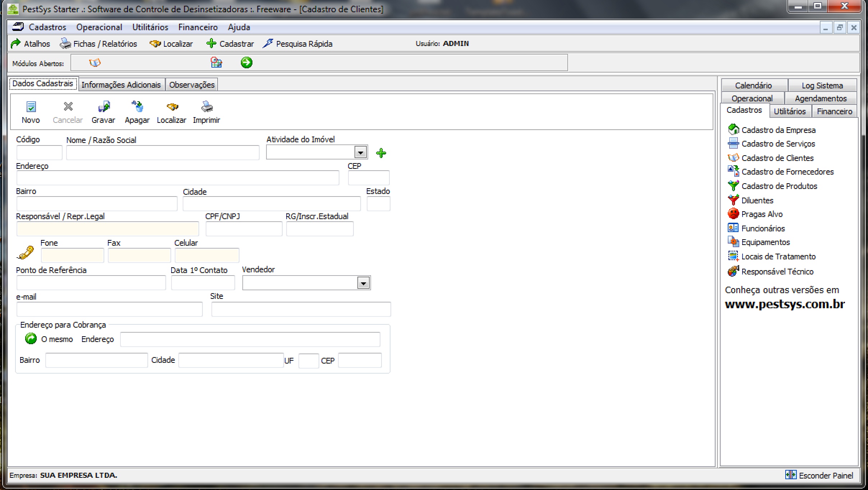The height and width of the screenshot is (490, 868).
Task: Switch to Informações Adicionais tab
Action: (x=121, y=85)
